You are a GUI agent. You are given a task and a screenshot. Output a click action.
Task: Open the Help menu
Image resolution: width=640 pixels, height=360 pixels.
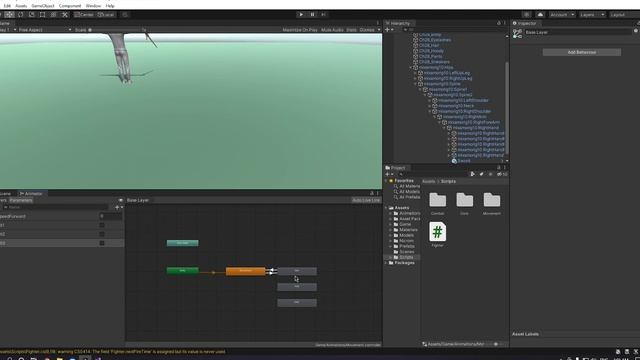[x=110, y=6]
